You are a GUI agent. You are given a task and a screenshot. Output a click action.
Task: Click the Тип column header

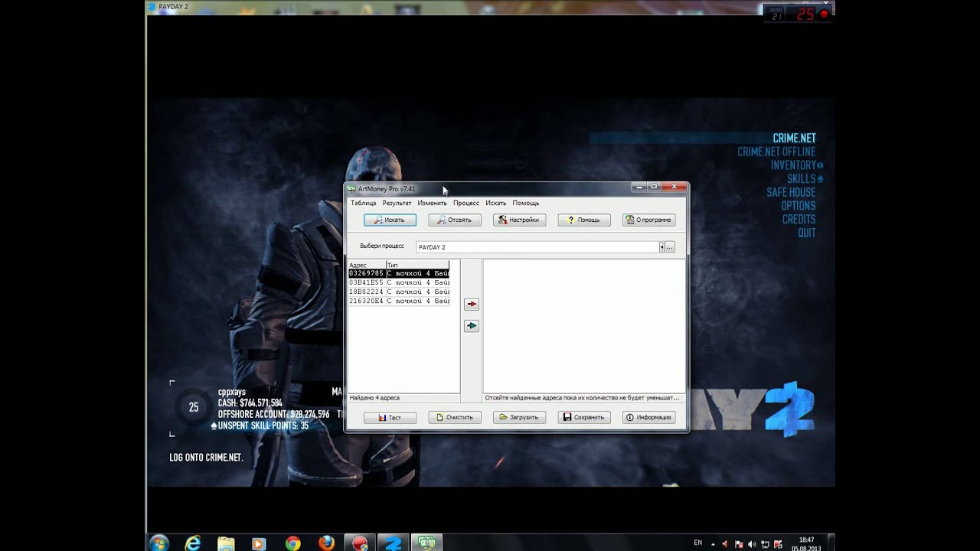click(x=417, y=265)
